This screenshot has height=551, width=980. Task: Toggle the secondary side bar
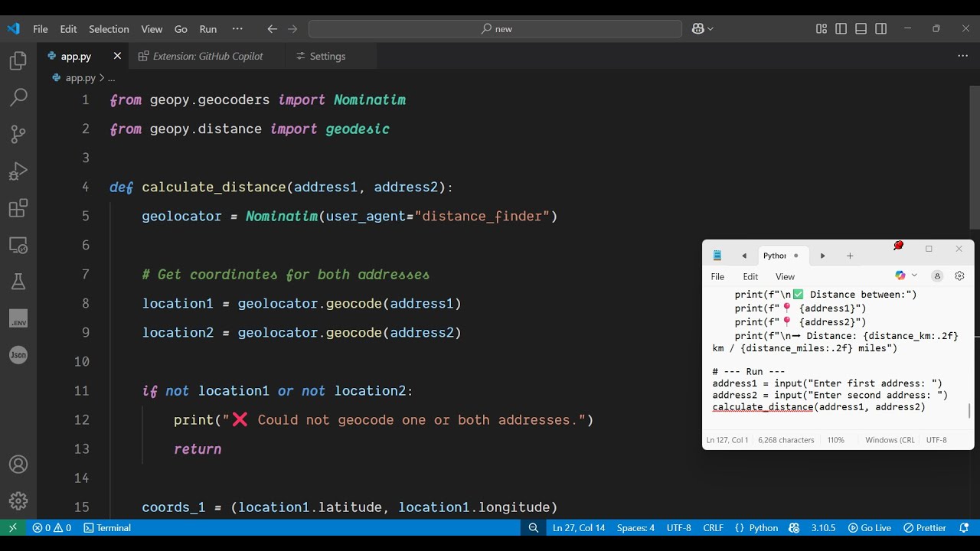click(881, 29)
